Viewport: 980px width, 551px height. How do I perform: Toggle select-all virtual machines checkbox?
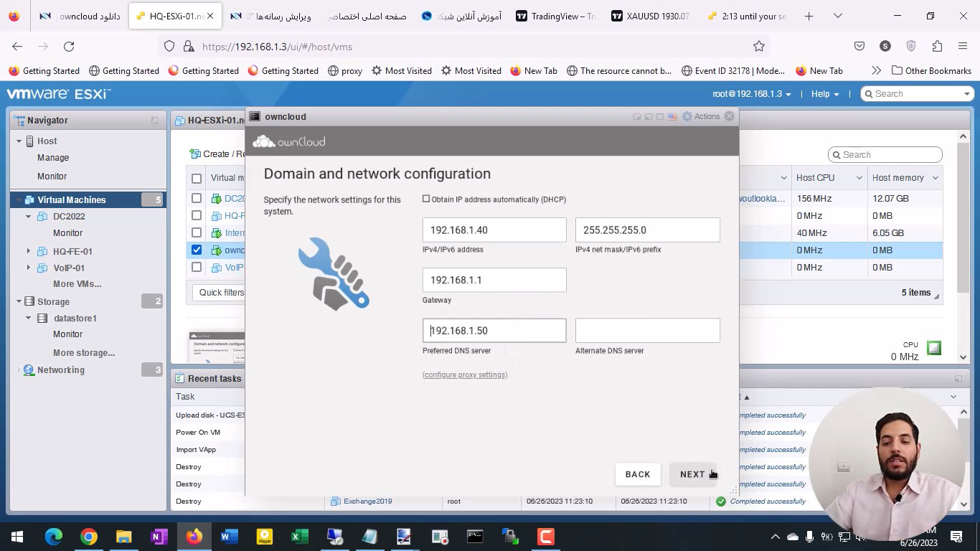coord(197,178)
